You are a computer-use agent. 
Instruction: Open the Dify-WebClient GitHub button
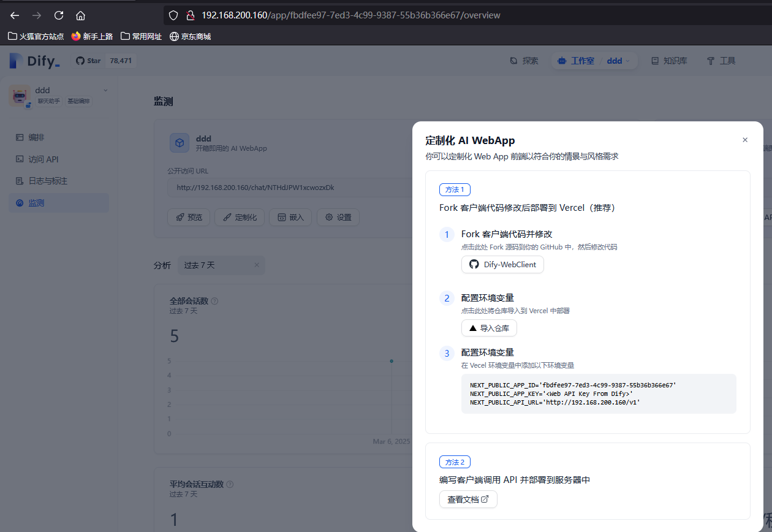click(x=502, y=264)
